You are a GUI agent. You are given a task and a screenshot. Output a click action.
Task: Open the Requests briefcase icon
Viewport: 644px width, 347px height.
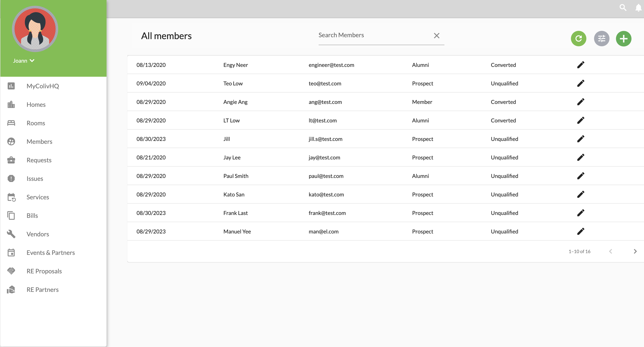pos(11,160)
